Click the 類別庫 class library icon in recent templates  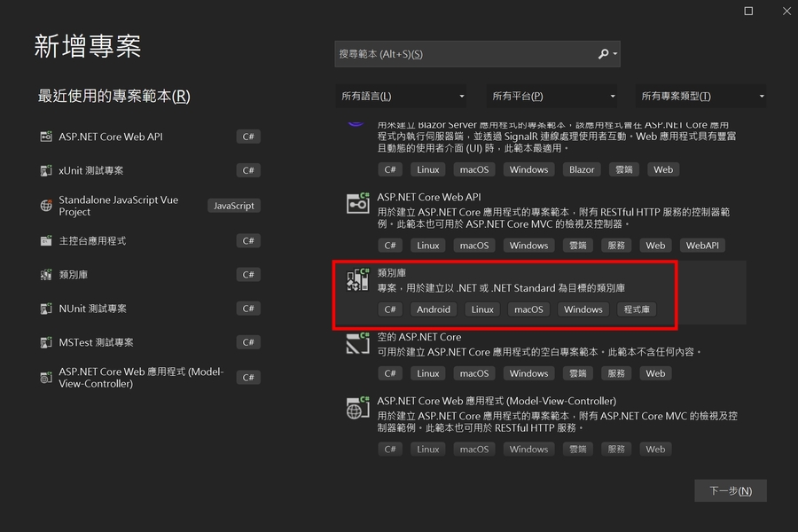coord(46,275)
